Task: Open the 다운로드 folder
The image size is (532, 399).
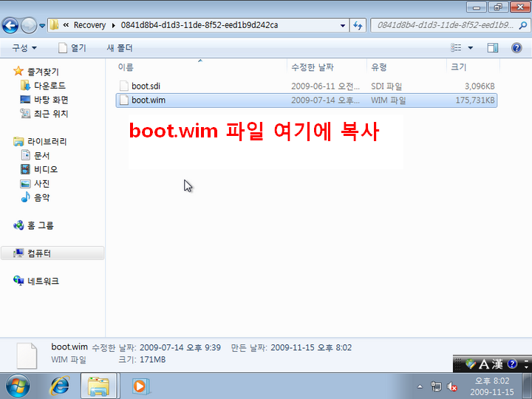Action: point(50,86)
